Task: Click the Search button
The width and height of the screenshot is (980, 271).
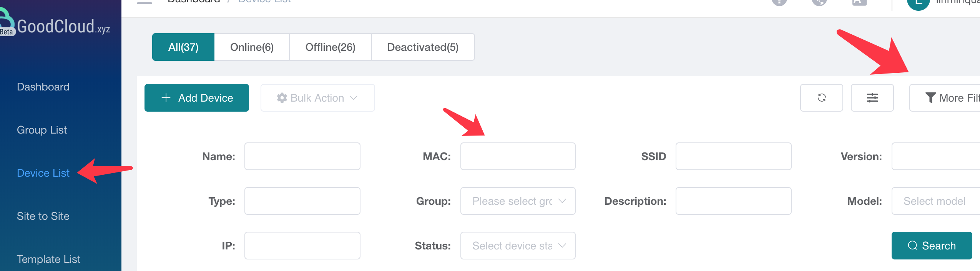Action: (x=932, y=246)
